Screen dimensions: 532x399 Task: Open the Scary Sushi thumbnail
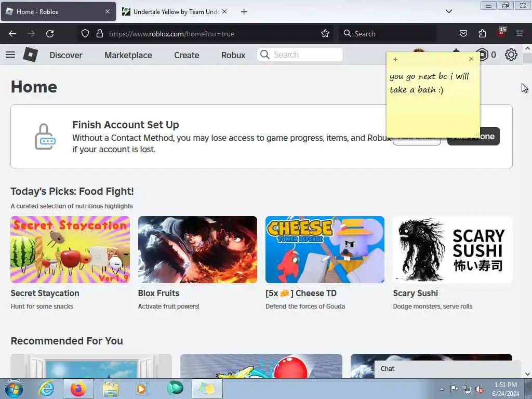click(x=453, y=249)
